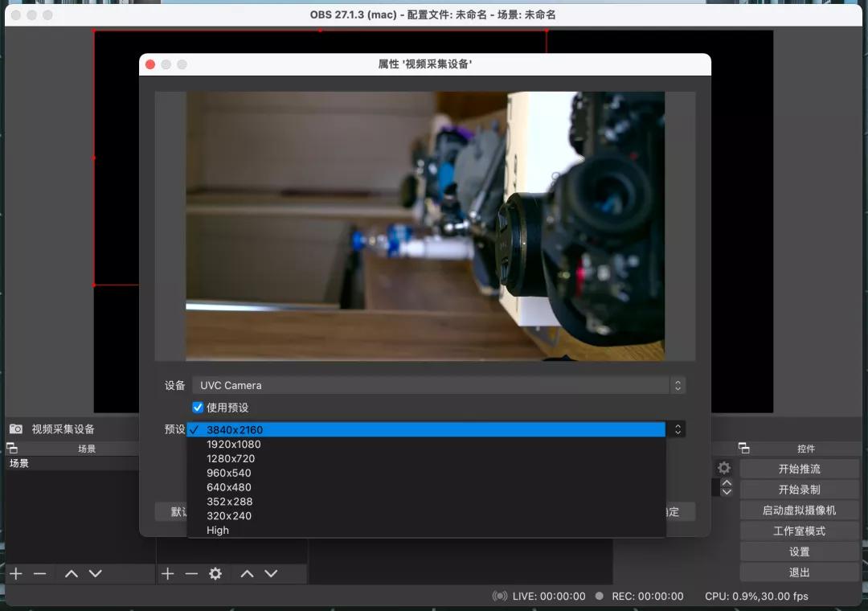Enable 工作室模式 studio mode
868x611 pixels.
coord(799,531)
